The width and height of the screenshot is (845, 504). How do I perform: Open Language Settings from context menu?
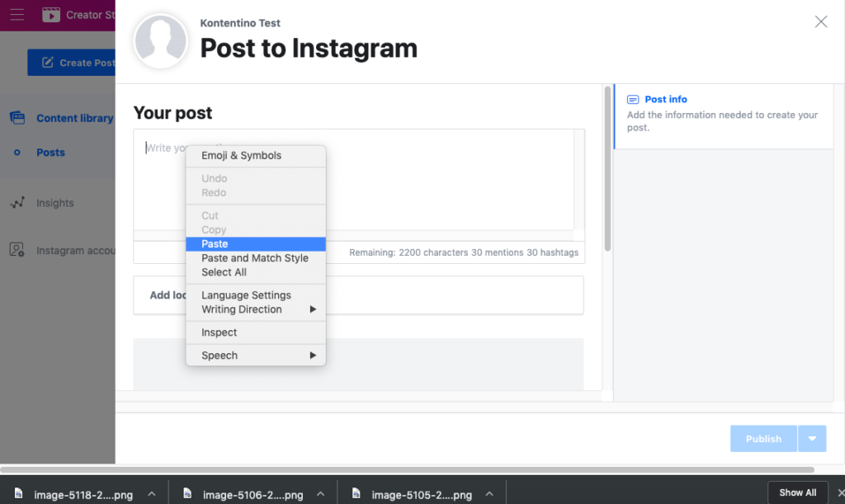pyautogui.click(x=256, y=295)
